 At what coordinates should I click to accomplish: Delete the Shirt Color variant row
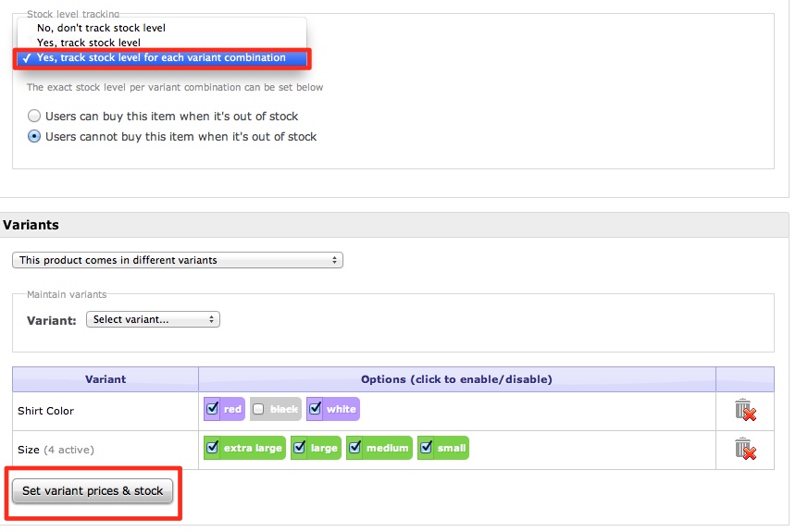tap(745, 410)
